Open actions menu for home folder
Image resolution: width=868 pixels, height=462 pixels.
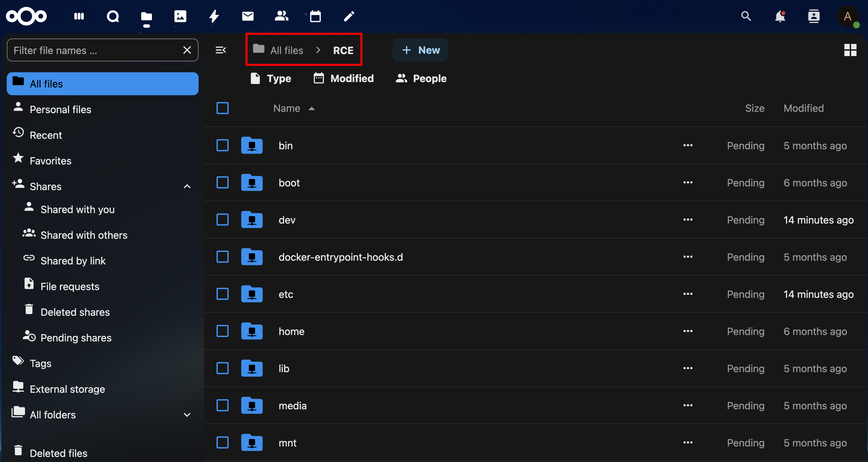pyautogui.click(x=688, y=331)
